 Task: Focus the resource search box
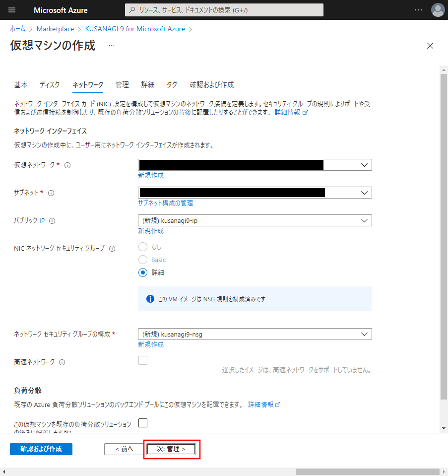point(224,10)
